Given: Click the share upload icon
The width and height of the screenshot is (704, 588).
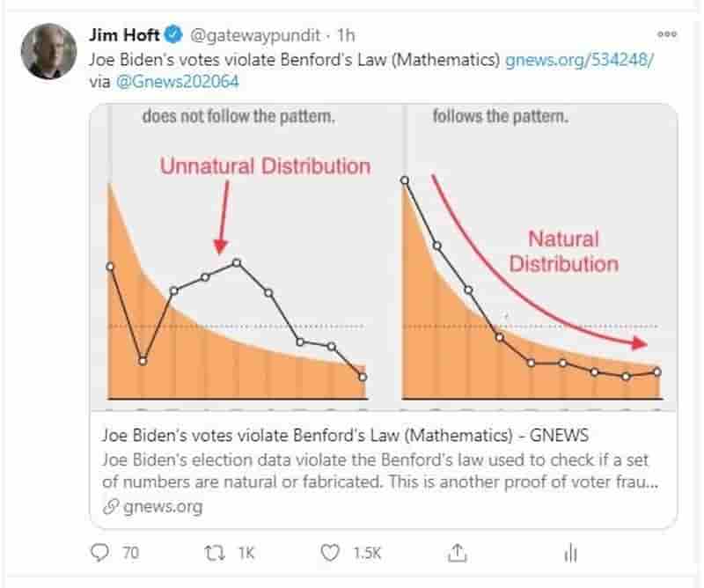Looking at the screenshot, I should [x=457, y=553].
